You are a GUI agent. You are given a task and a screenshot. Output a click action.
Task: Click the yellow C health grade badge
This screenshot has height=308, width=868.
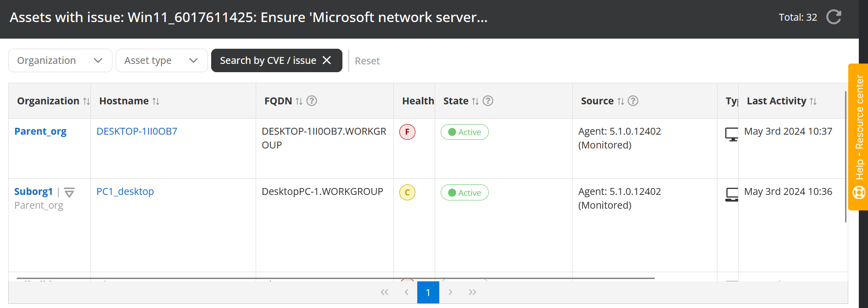[x=407, y=193]
